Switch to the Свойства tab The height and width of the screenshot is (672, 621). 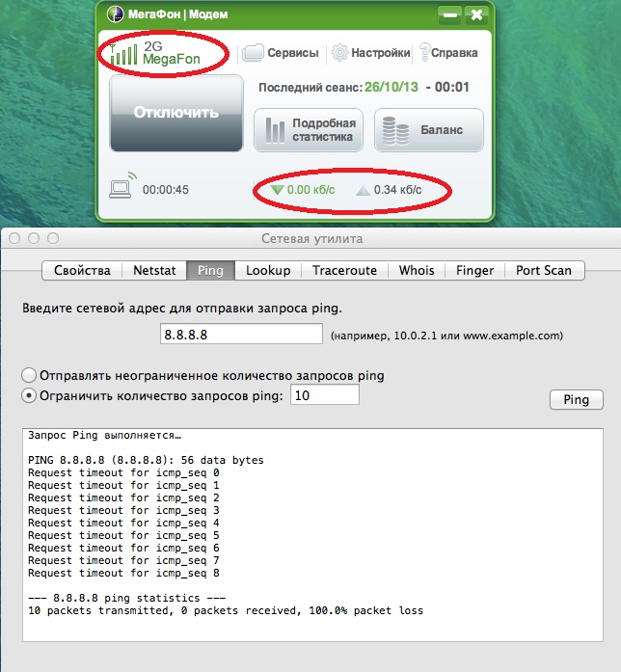82,270
